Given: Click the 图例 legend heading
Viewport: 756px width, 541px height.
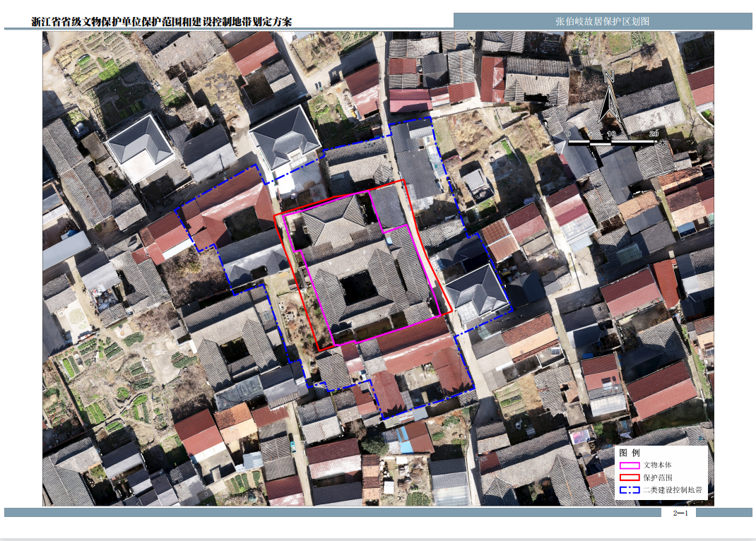Looking at the screenshot, I should tap(630, 453).
